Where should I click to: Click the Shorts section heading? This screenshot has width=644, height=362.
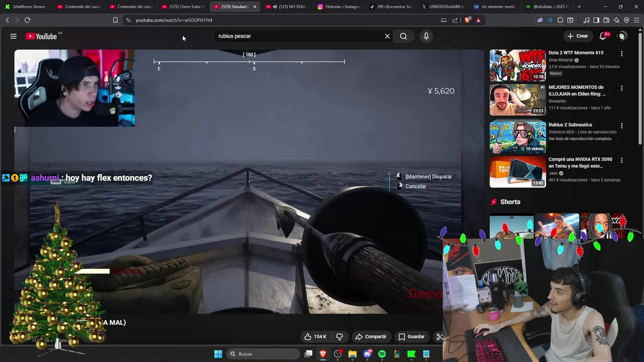(x=510, y=202)
